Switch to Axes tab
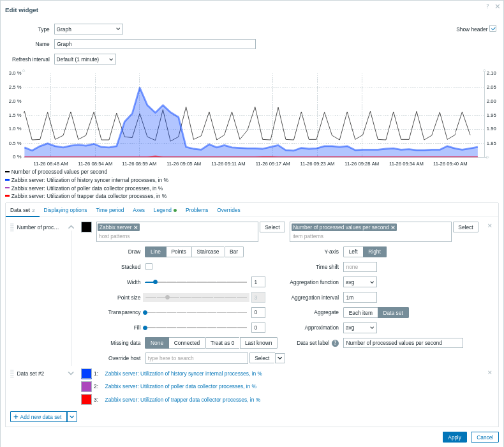Image resolution: width=504 pixels, height=447 pixels. point(138,210)
